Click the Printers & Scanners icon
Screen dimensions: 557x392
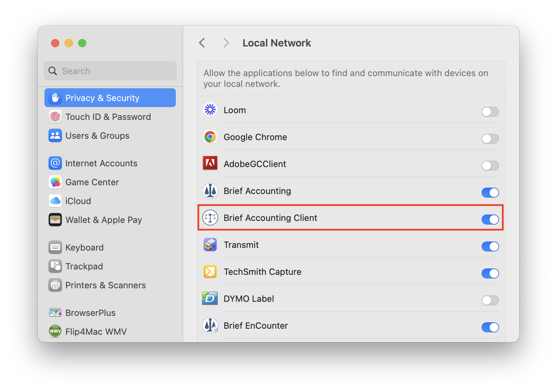click(x=55, y=285)
